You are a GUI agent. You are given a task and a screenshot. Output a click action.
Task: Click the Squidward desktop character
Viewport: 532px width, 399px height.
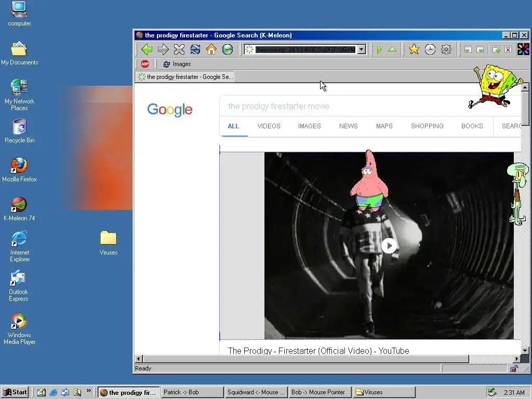[x=518, y=193]
